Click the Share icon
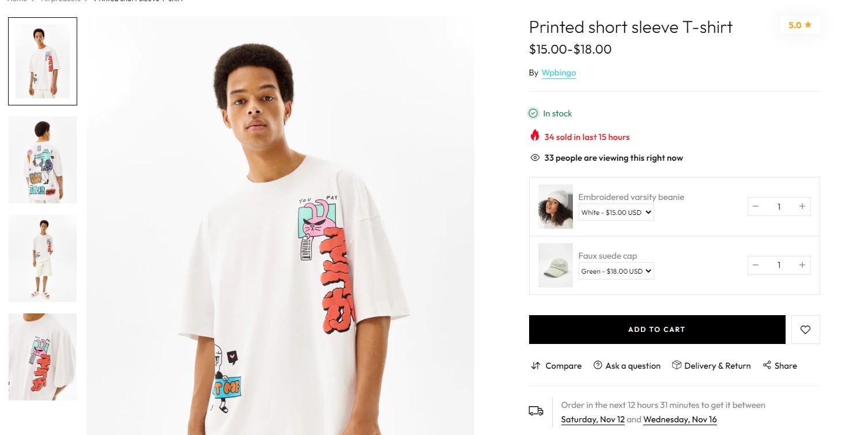 pos(767,365)
